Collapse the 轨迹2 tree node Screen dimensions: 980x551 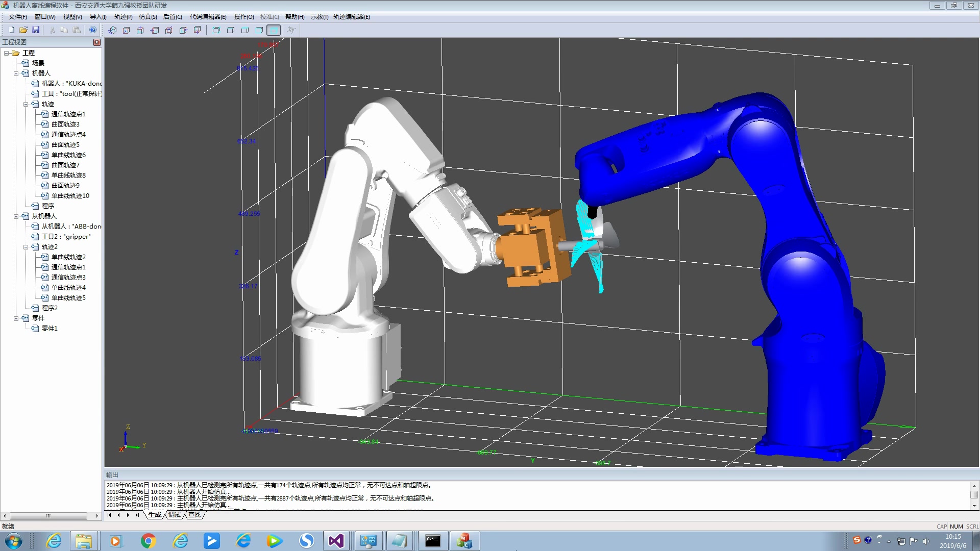pyautogui.click(x=26, y=247)
